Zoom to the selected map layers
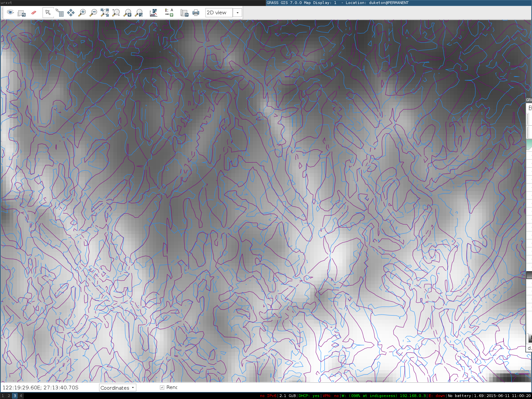Screen dimensions: 532x399 (105, 13)
